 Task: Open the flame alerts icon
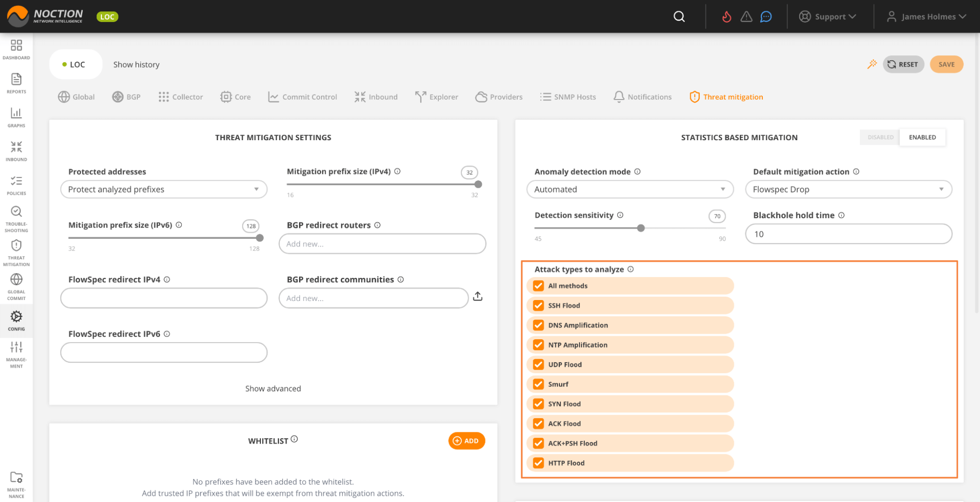(727, 17)
